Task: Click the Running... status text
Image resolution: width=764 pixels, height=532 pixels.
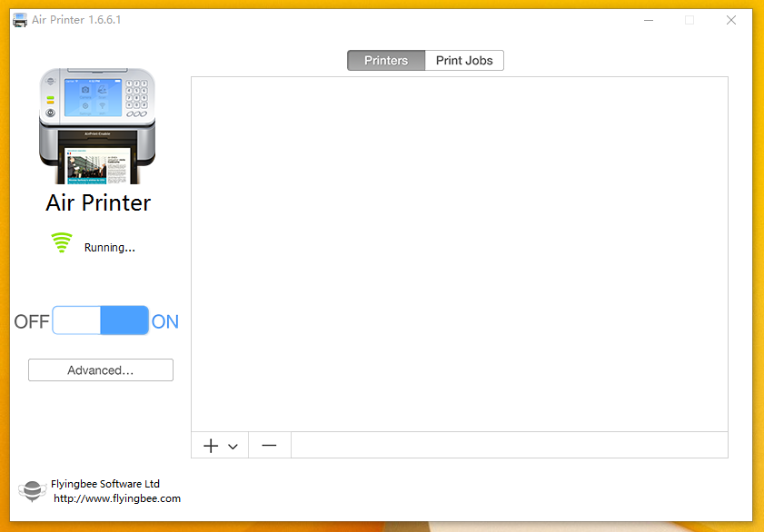Action: pos(110,248)
